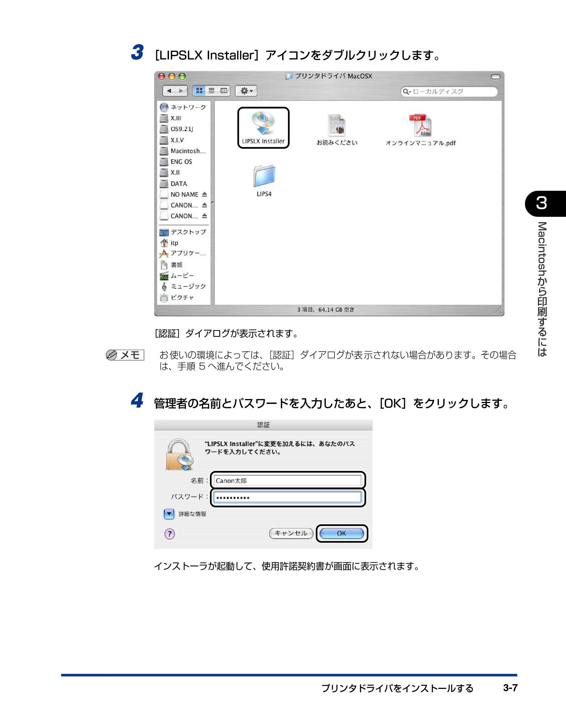Open デスクトップ in the sidebar
Image resolution: width=566 pixels, height=728 pixels.
pos(183,232)
